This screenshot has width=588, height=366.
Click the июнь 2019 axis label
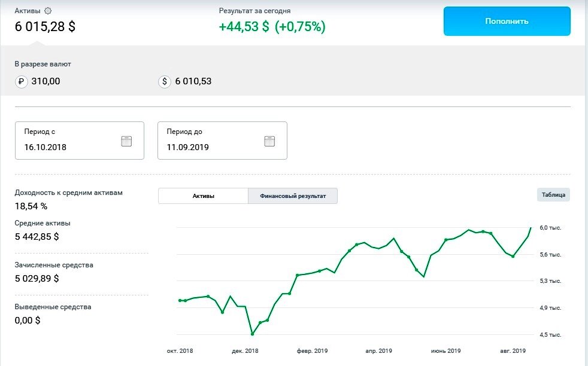(x=446, y=351)
